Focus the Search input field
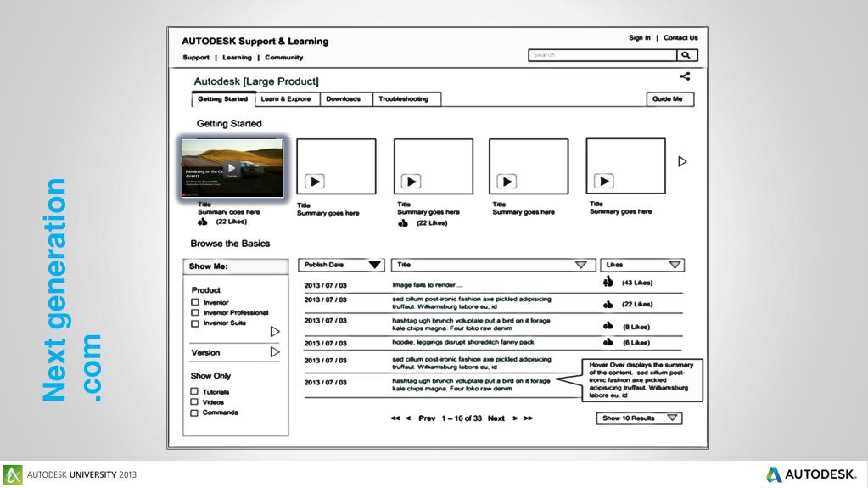Screen dimensions: 868x488 point(602,55)
